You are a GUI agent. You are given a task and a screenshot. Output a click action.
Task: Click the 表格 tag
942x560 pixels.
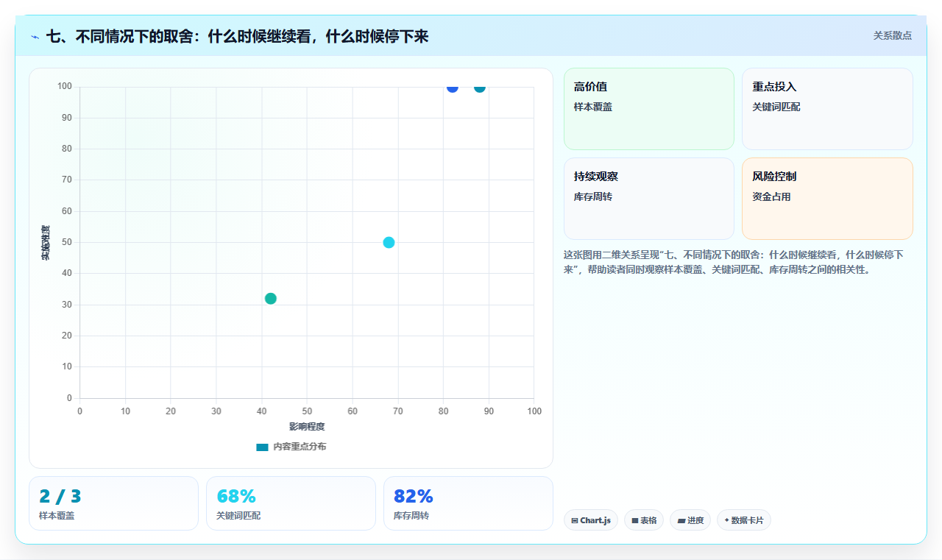tap(644, 520)
